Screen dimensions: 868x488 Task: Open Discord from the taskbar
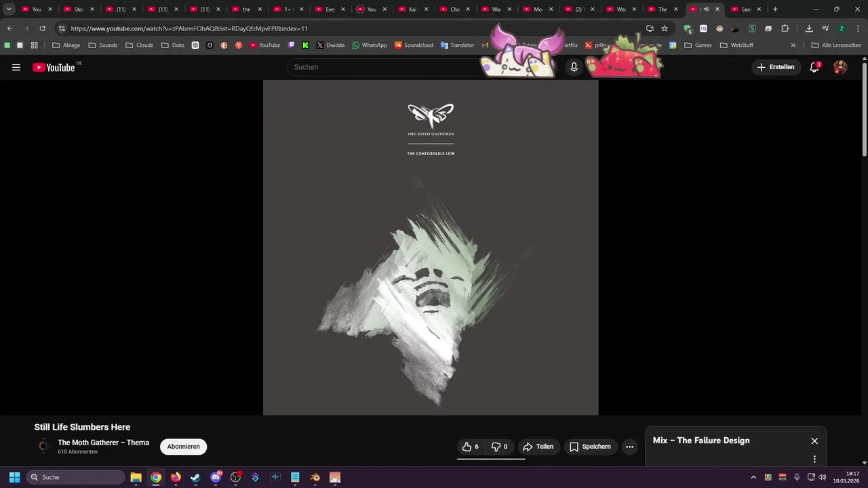click(x=216, y=477)
